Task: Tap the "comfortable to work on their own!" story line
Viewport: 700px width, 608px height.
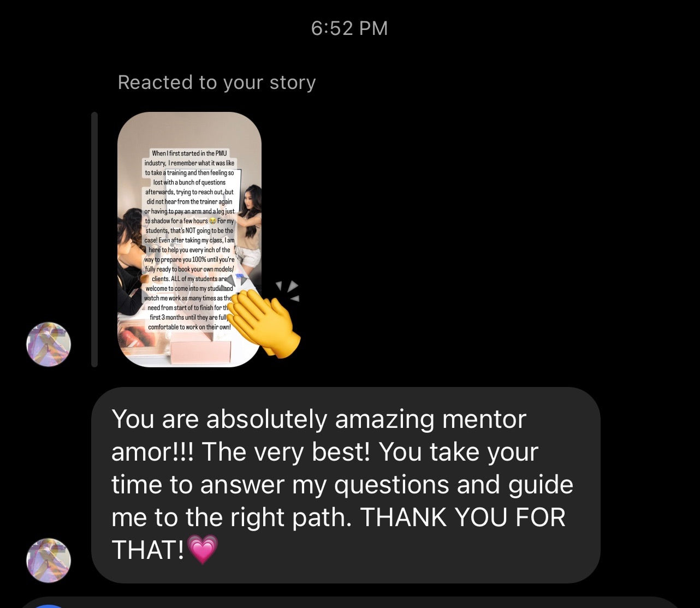Action: point(189,327)
